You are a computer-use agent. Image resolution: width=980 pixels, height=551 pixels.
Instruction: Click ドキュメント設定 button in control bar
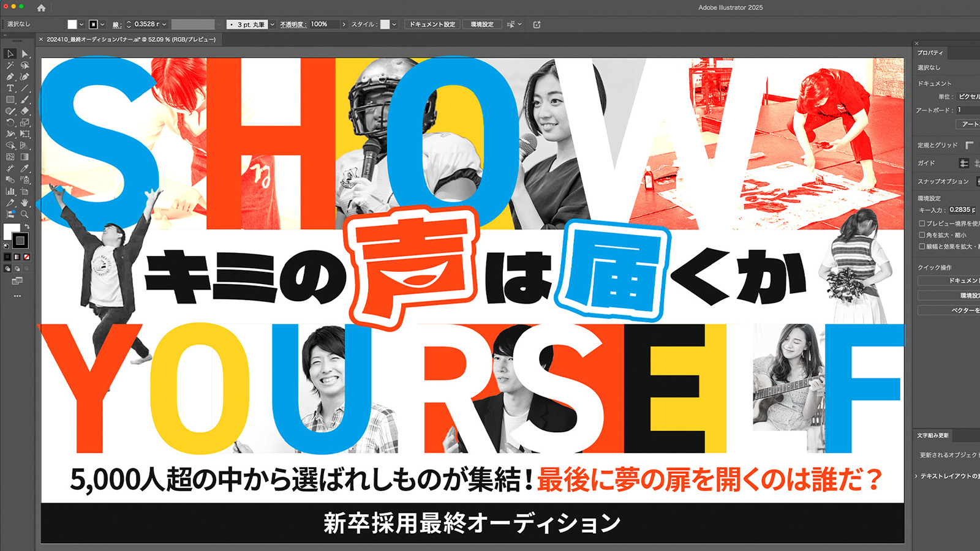432,24
